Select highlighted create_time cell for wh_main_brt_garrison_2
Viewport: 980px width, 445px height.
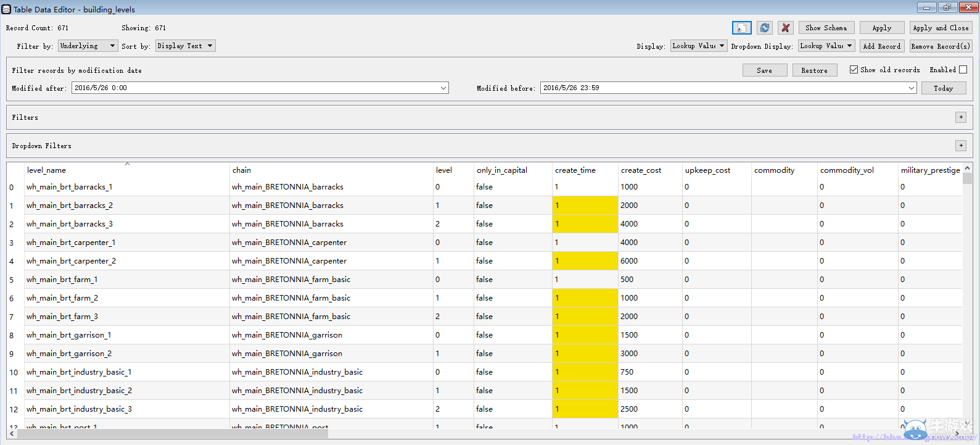585,354
